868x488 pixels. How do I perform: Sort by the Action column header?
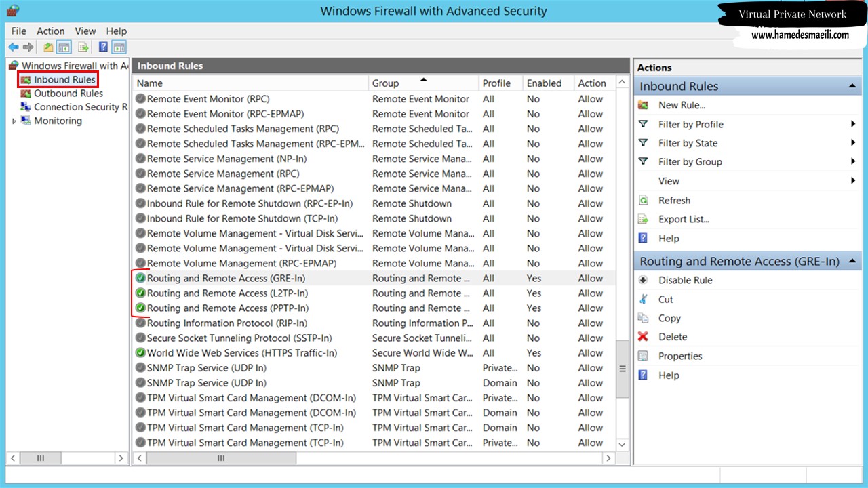594,83
